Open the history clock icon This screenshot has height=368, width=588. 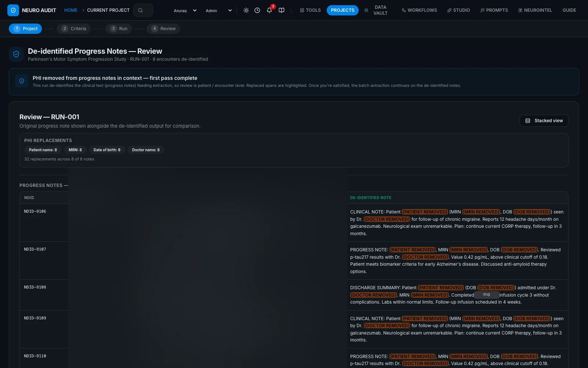coord(257,10)
